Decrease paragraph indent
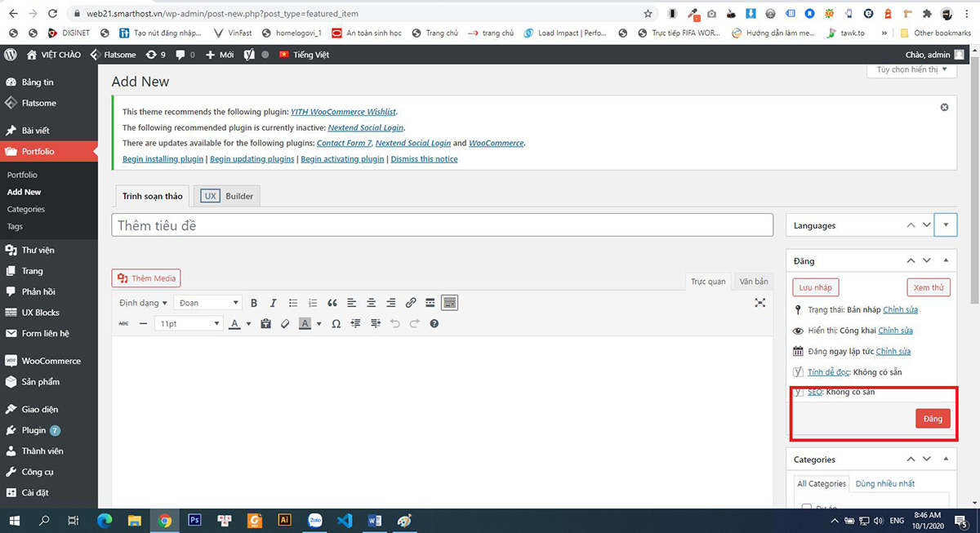 pyautogui.click(x=355, y=324)
